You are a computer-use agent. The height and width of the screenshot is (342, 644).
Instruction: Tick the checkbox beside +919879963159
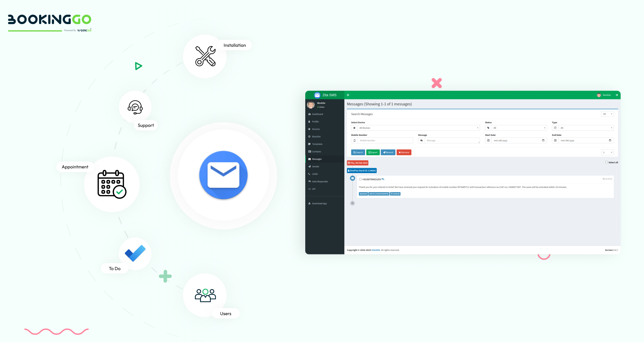coord(360,179)
